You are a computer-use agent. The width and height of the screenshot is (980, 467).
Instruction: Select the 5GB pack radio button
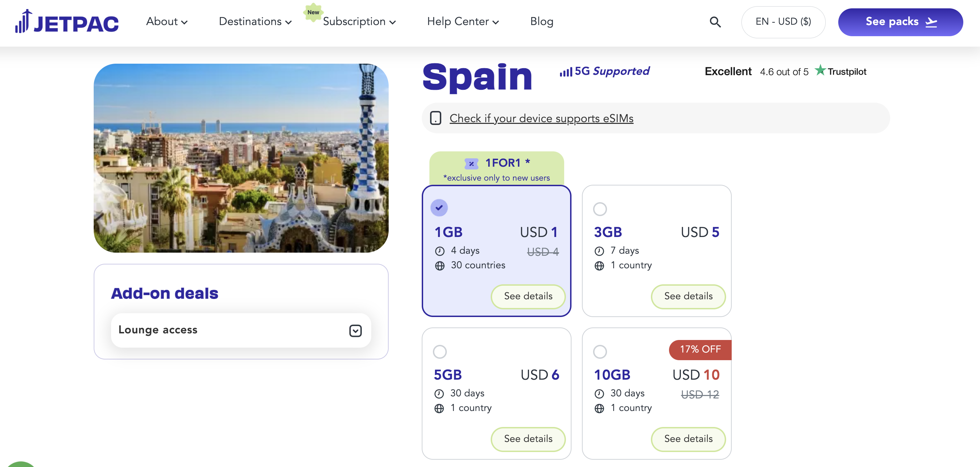440,351
